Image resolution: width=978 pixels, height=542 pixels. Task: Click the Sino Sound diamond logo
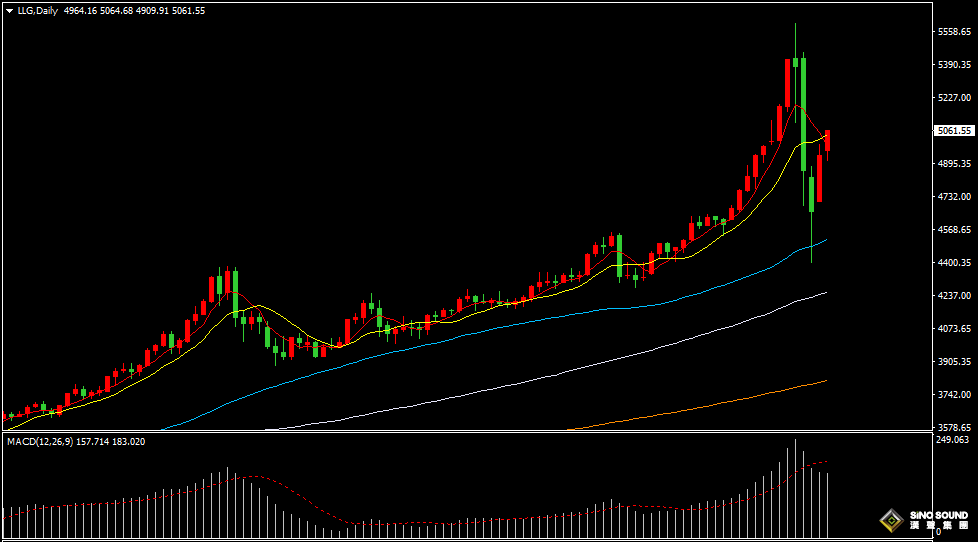[x=887, y=520]
